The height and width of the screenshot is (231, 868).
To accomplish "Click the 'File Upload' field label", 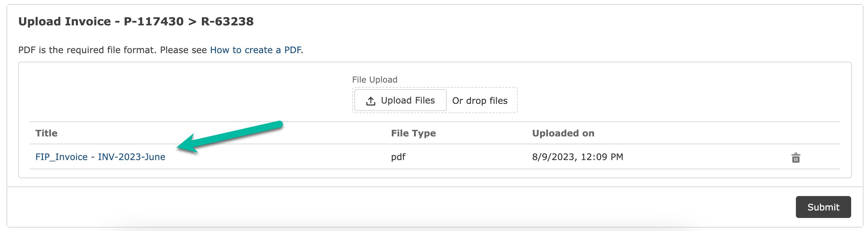I will tap(375, 80).
